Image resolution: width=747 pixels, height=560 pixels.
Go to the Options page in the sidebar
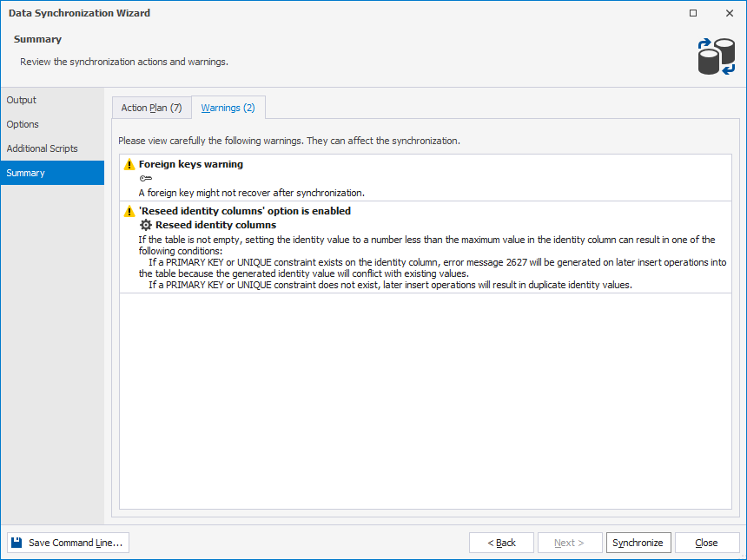(x=23, y=124)
